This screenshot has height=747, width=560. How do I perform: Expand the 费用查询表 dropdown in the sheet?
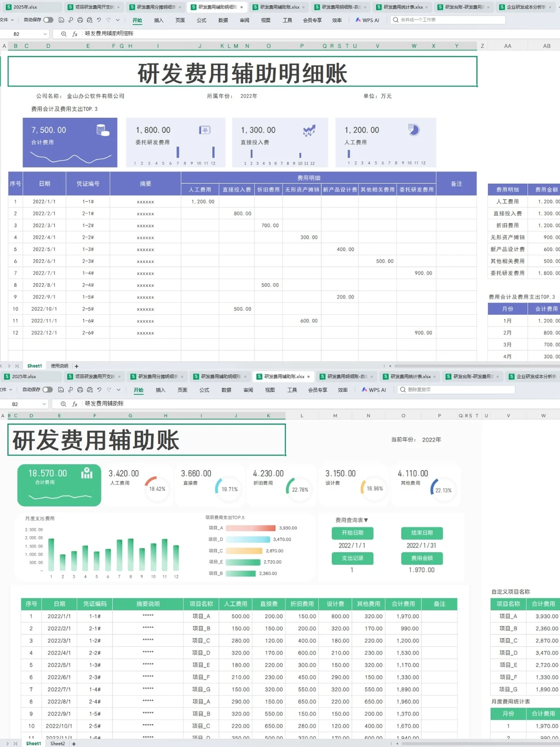(367, 519)
